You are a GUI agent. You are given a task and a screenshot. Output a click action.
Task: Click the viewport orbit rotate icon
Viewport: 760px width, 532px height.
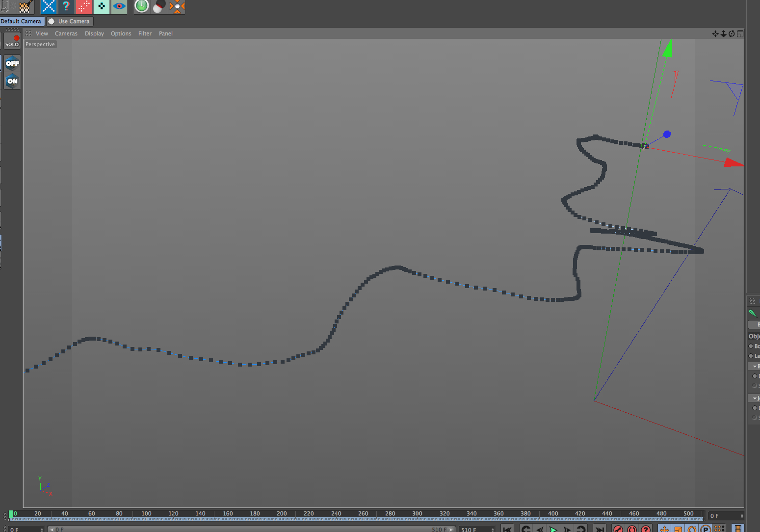pos(732,34)
